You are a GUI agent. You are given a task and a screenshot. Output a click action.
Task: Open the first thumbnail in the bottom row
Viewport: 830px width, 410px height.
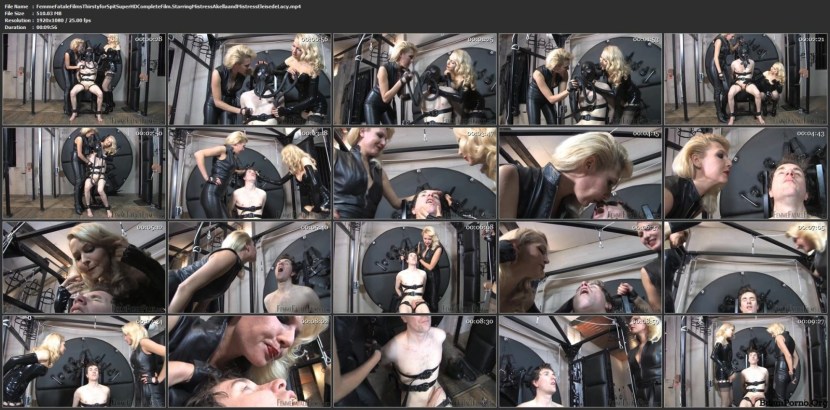click(83, 361)
